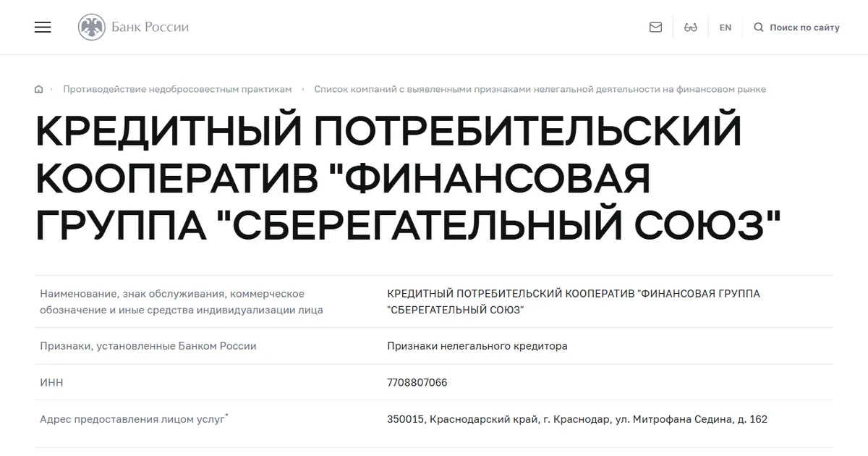Click the Bank of Russia eagle emblem

91,28
